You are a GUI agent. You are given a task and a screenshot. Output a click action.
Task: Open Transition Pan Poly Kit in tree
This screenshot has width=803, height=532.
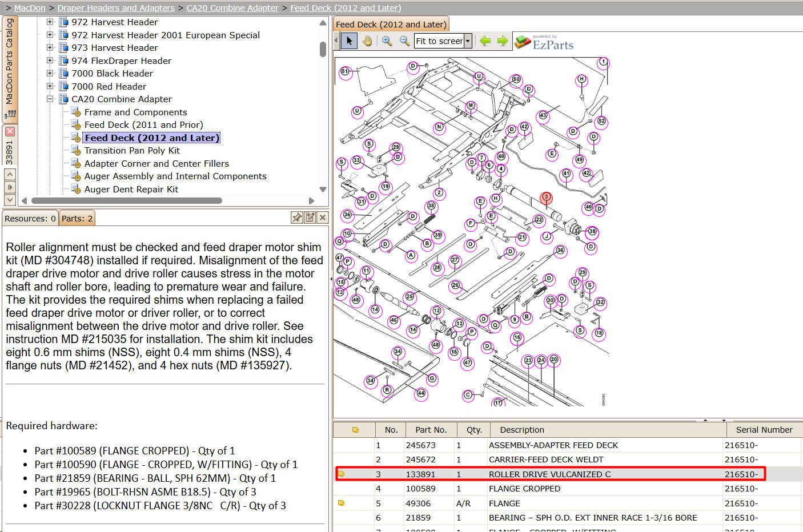[132, 151]
